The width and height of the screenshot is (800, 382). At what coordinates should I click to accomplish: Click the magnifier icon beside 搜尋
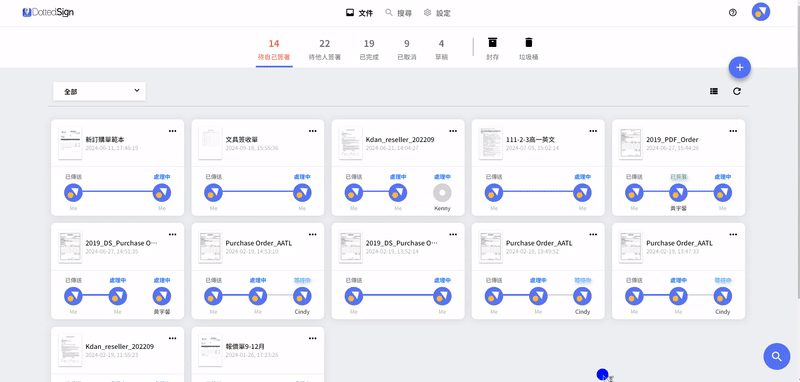[x=389, y=13]
